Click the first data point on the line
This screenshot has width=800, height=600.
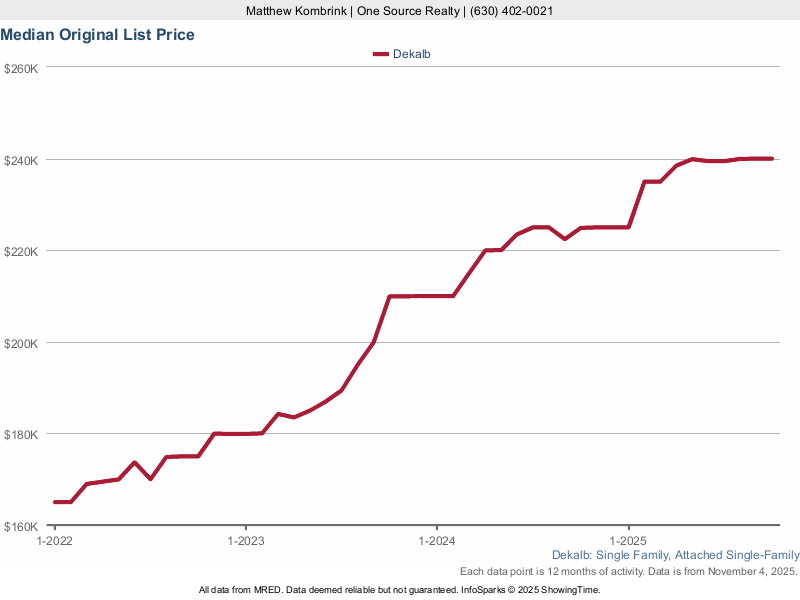[x=54, y=502]
